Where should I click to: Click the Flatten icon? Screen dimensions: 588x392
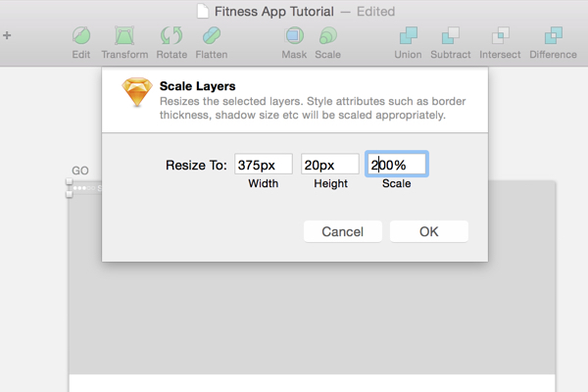(x=212, y=36)
